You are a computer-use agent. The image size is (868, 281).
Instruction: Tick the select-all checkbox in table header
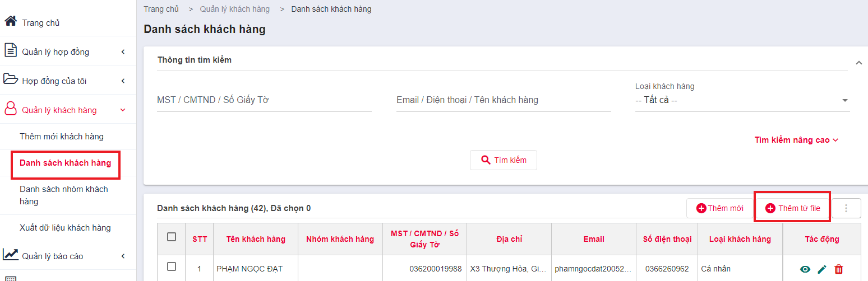172,237
